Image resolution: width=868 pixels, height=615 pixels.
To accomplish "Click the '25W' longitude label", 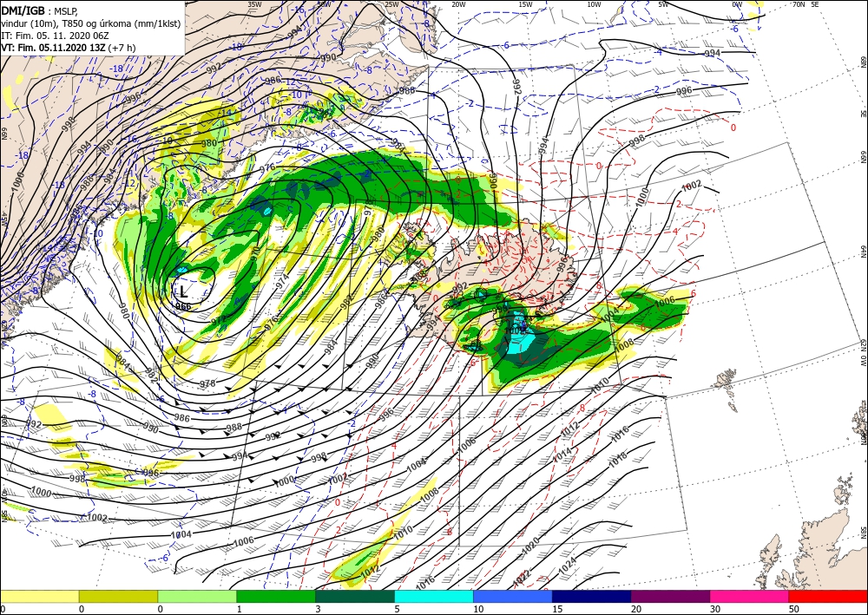I will coord(391,4).
